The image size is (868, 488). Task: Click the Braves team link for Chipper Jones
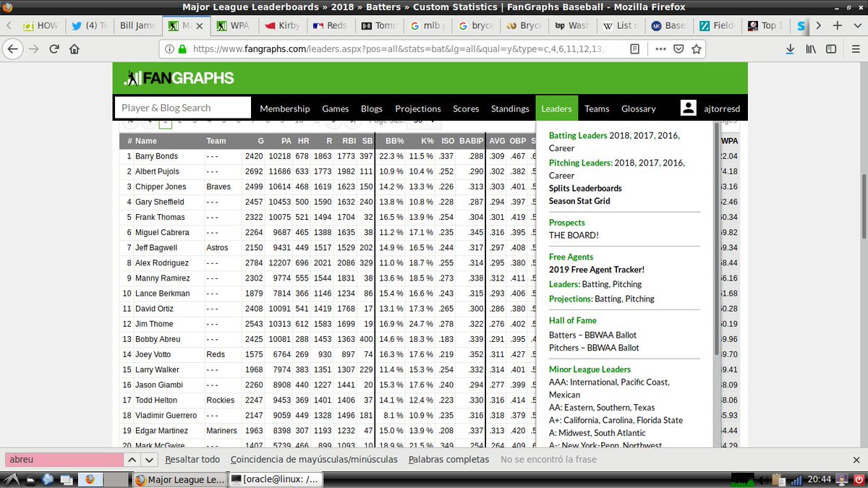(218, 187)
